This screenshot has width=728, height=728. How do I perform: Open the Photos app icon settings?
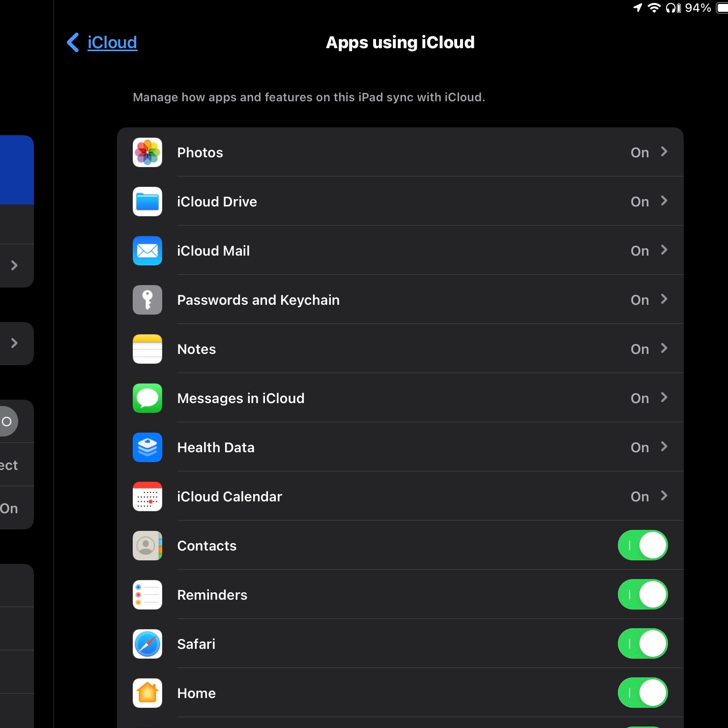[x=147, y=152]
